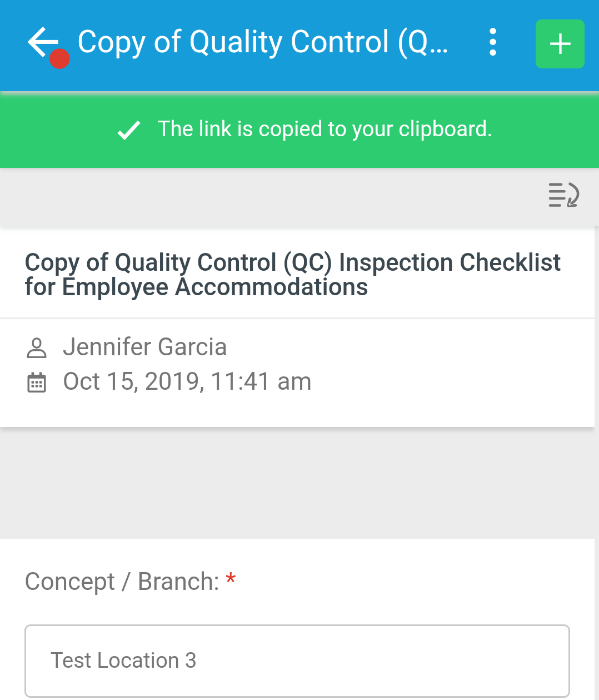Image resolution: width=599 pixels, height=700 pixels.
Task: Open the three-dot overflow menu
Action: pyautogui.click(x=493, y=42)
